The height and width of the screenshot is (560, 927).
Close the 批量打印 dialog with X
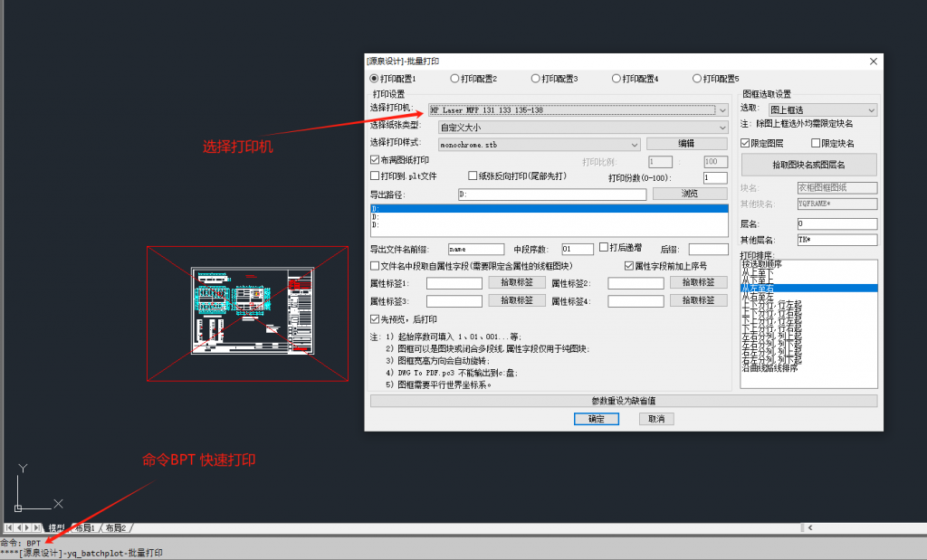pos(873,61)
